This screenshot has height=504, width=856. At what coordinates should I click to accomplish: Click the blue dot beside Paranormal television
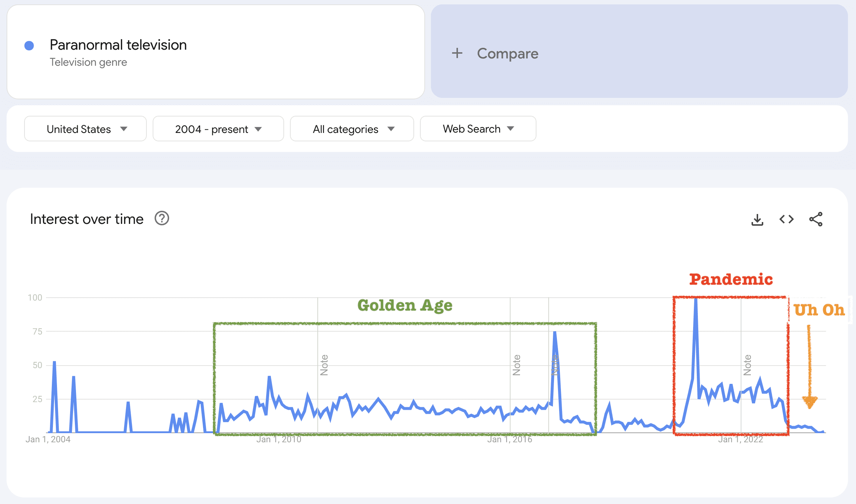click(x=29, y=46)
